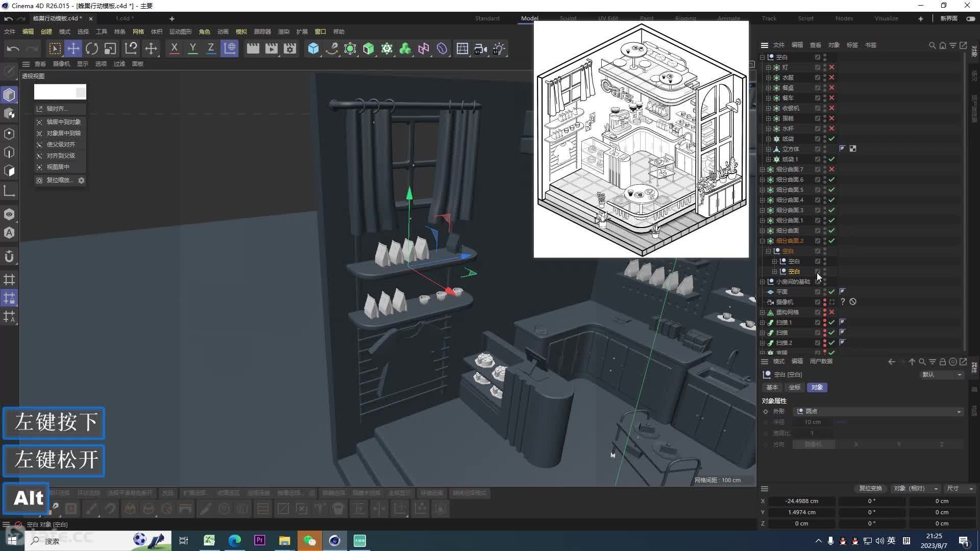Add a green extrude generator object
This screenshot has width=980, height=551.
coord(369,48)
